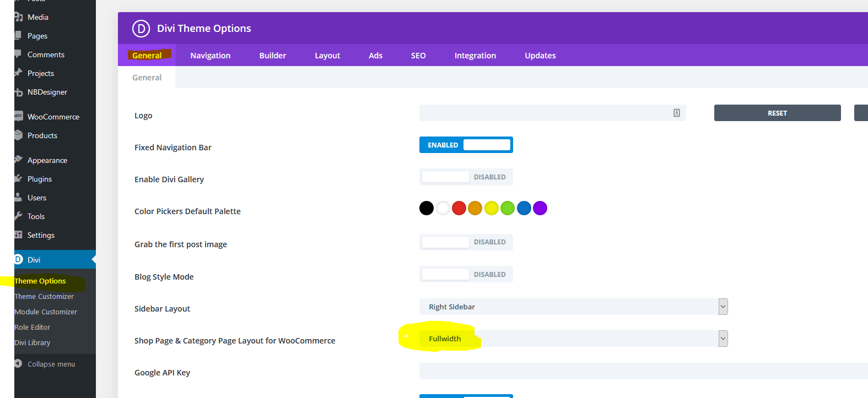
Task: Click the NBDesigner sidebar icon
Action: point(18,92)
